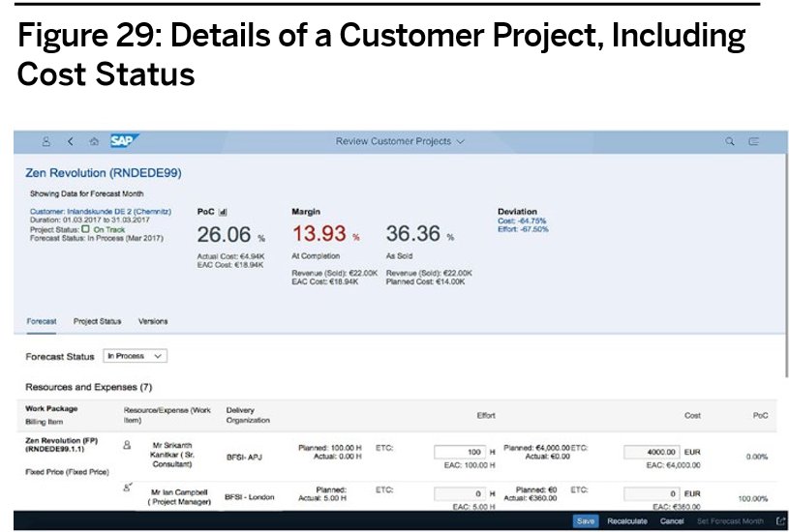
Task: Open the user profile icon
Action: click(x=46, y=142)
